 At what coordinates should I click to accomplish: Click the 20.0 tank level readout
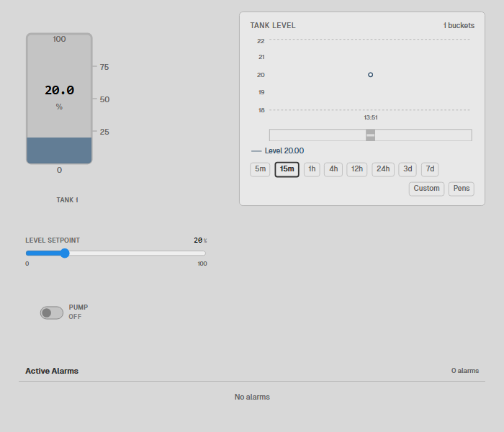pyautogui.click(x=60, y=90)
